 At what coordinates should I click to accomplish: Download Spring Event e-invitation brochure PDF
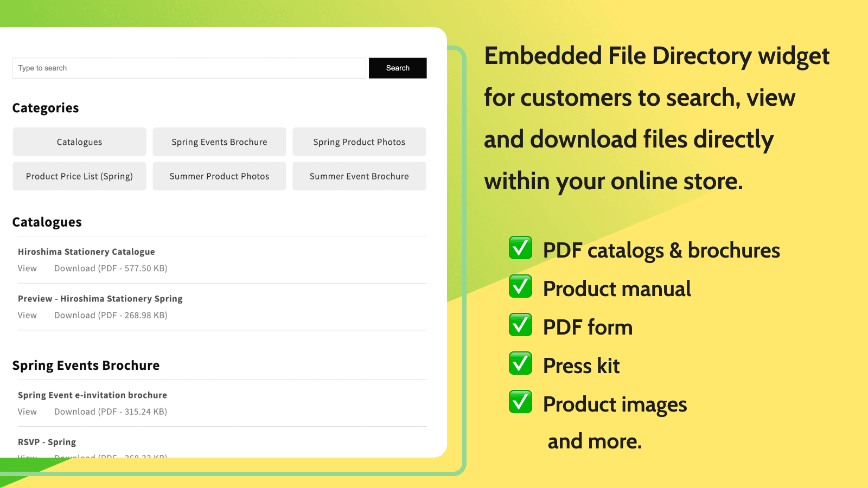point(111,412)
